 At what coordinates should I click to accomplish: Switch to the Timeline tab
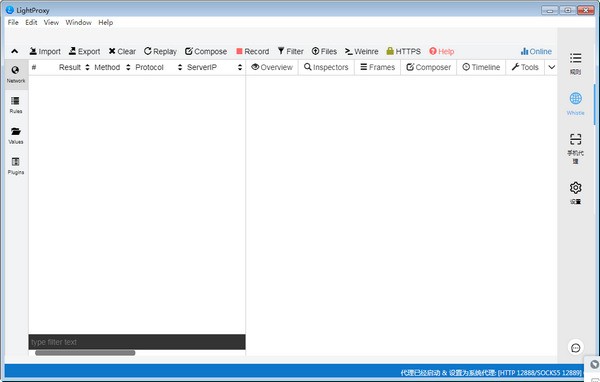481,67
